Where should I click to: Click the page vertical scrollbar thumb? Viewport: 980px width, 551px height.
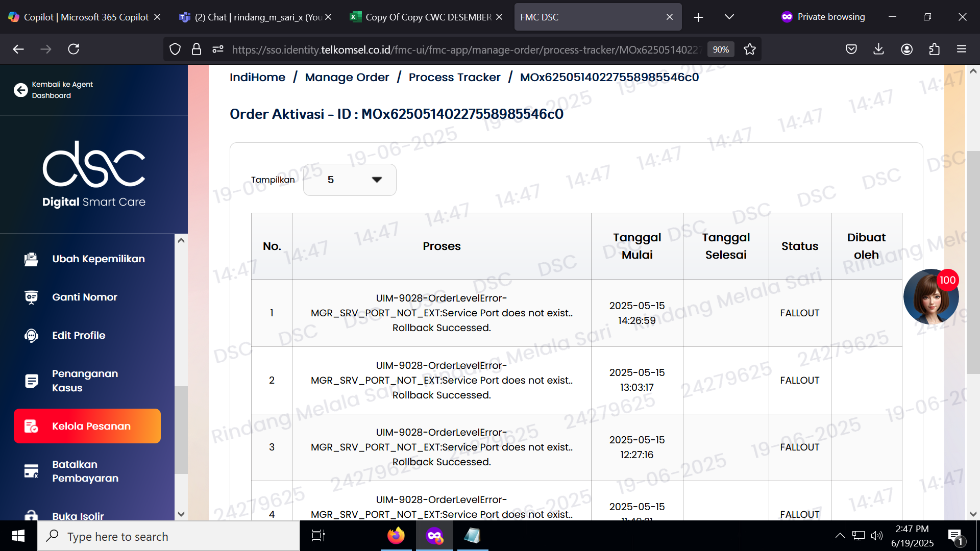(973, 263)
